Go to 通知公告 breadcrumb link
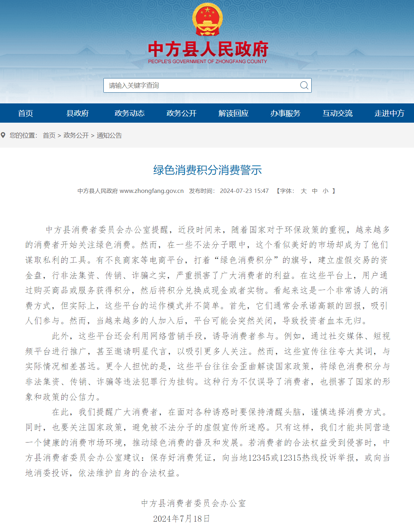The image size is (414, 532). click(x=109, y=135)
